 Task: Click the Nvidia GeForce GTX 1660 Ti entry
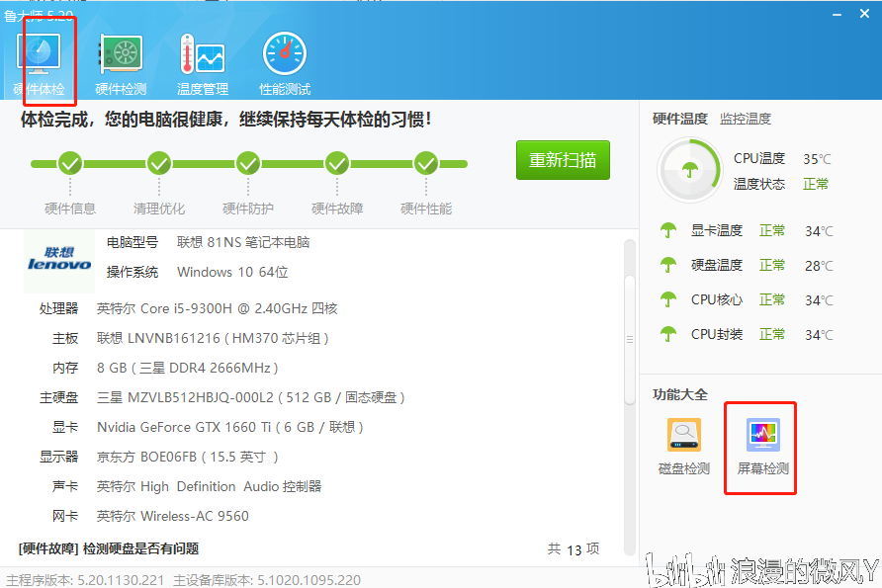[x=230, y=427]
